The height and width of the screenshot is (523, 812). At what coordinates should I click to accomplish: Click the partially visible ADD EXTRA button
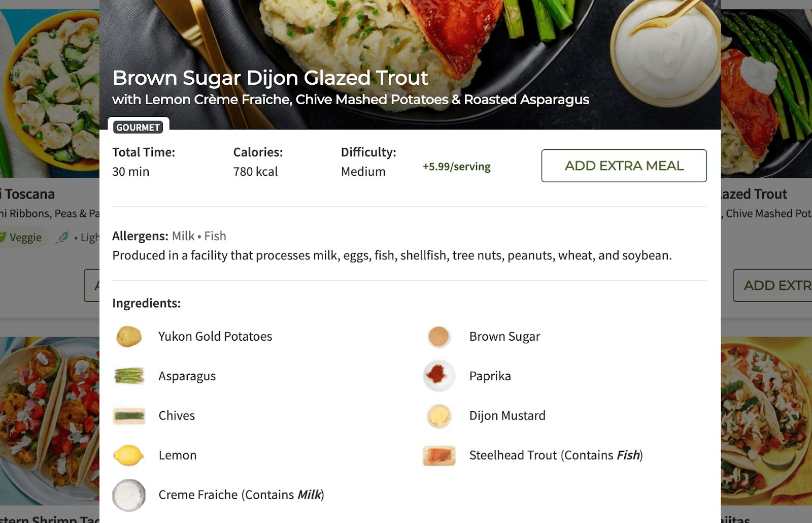pos(772,285)
